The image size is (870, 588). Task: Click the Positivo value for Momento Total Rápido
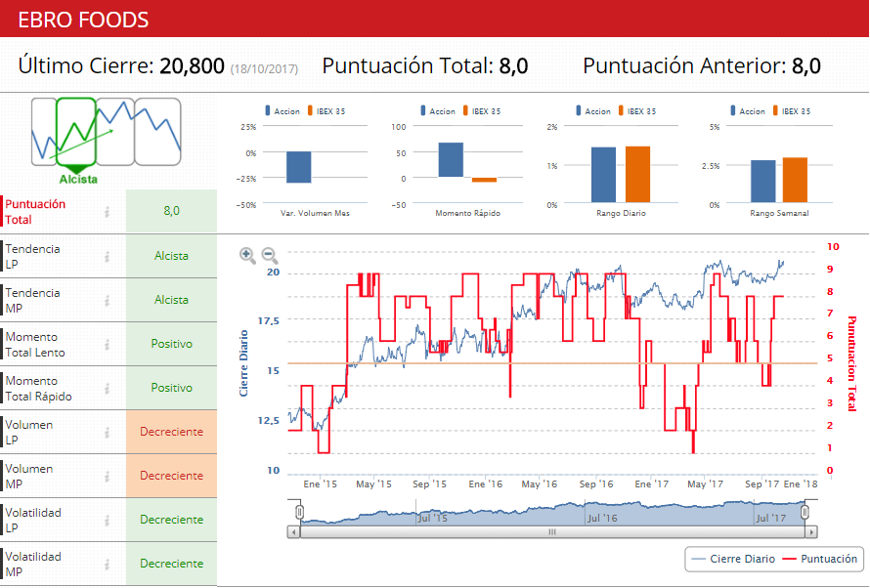pyautogui.click(x=171, y=388)
